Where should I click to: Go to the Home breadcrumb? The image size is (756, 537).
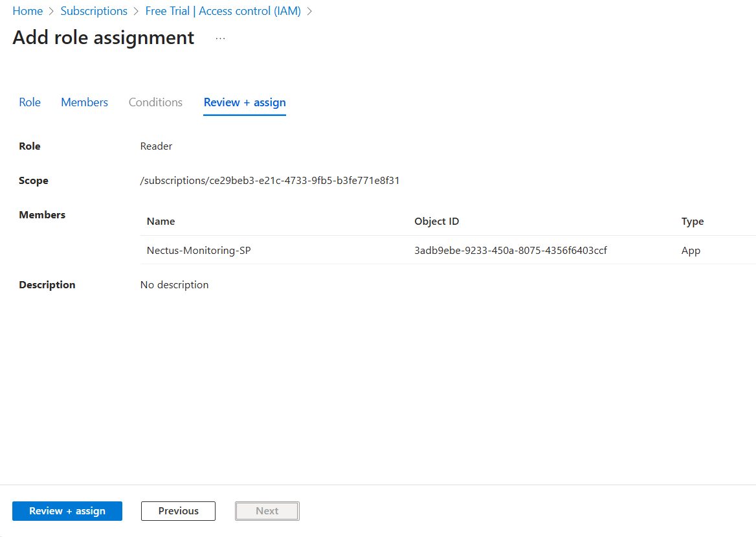[x=28, y=11]
